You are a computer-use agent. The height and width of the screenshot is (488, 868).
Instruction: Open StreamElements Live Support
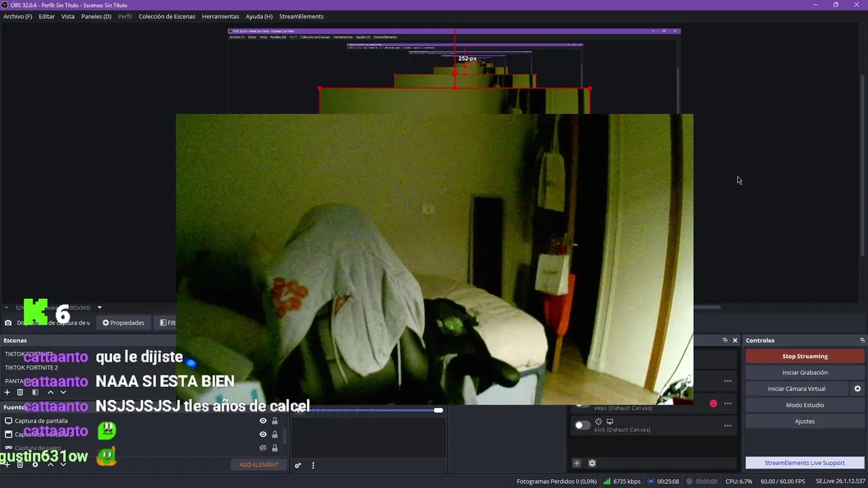point(805,463)
